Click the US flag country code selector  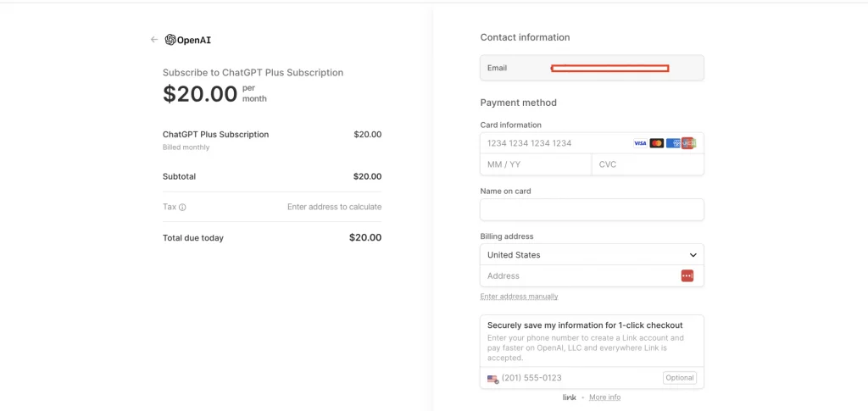(x=492, y=379)
